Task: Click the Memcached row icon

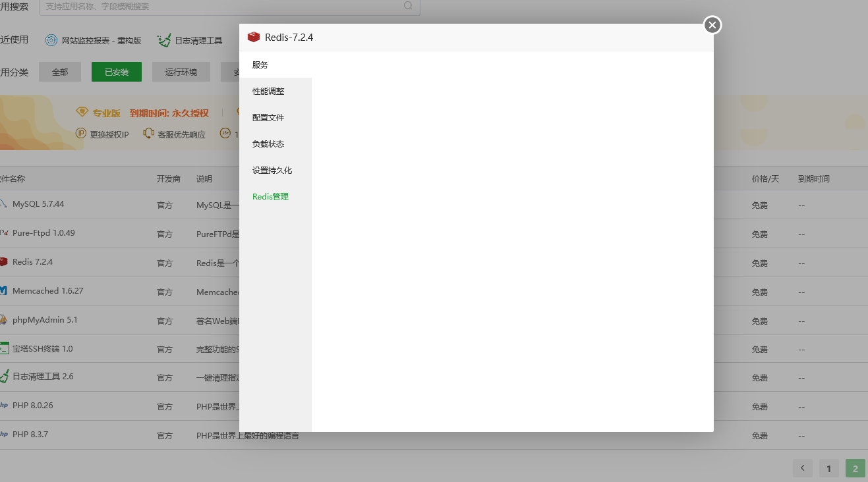Action: [x=4, y=290]
